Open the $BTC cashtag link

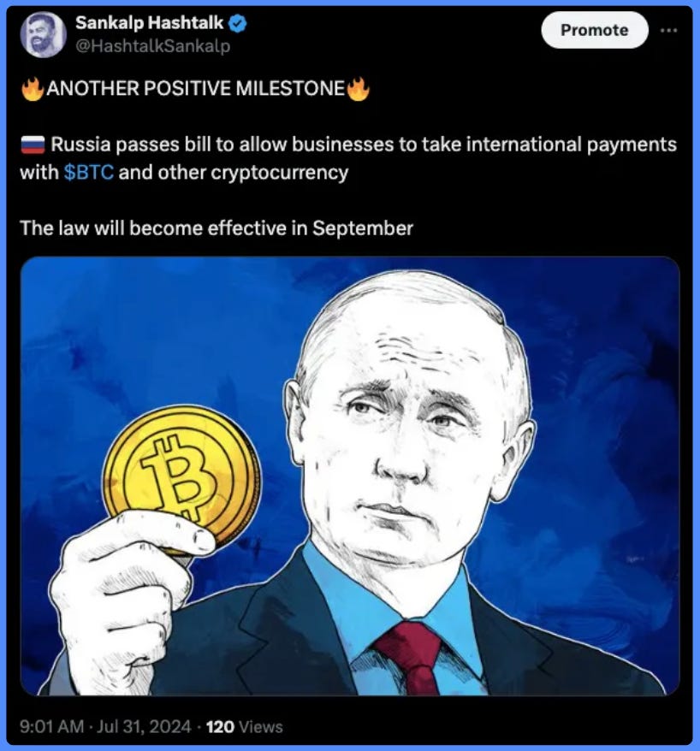click(x=89, y=173)
